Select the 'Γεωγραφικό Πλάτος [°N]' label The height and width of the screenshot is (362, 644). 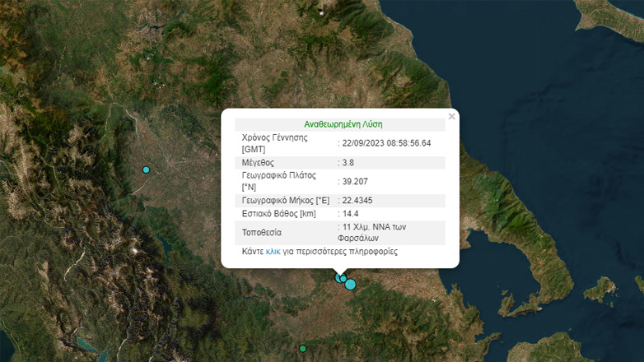tap(279, 181)
